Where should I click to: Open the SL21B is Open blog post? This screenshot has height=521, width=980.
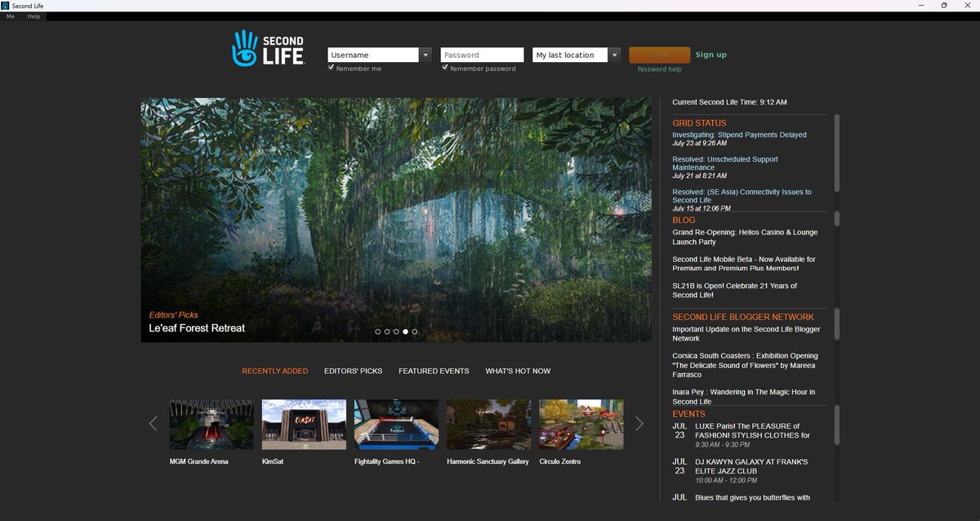tap(734, 290)
